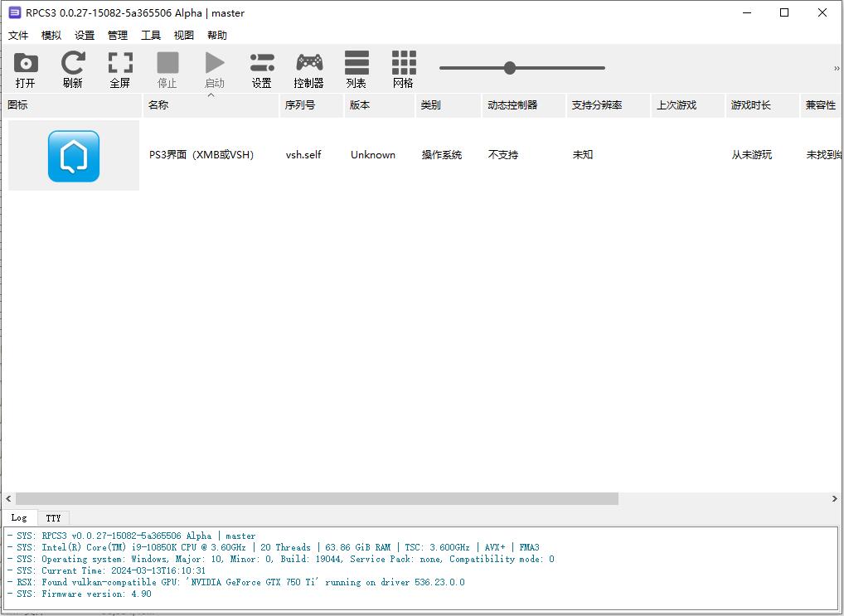The height and width of the screenshot is (616, 844).
Task: Click the 刷新 refresh icon
Action: click(73, 63)
